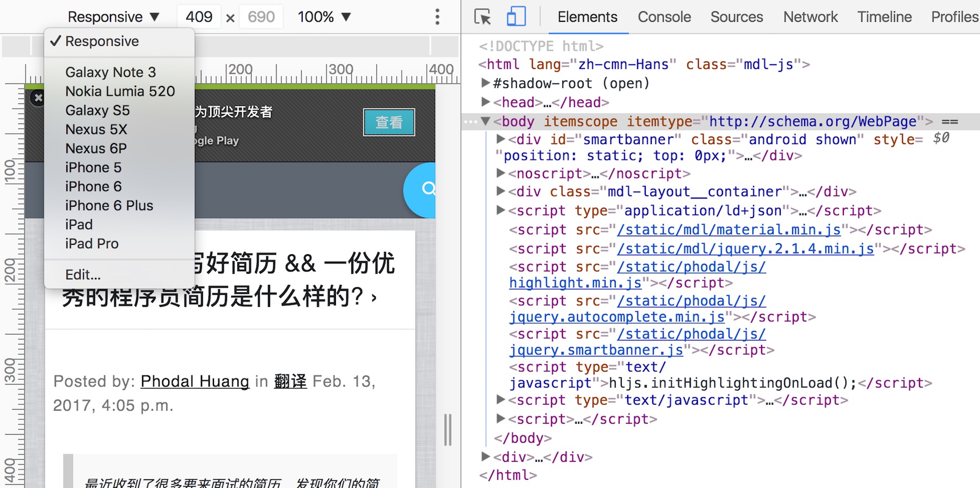
Task: Click the hljs.initHighlightingOnLoad script text
Action: (733, 384)
